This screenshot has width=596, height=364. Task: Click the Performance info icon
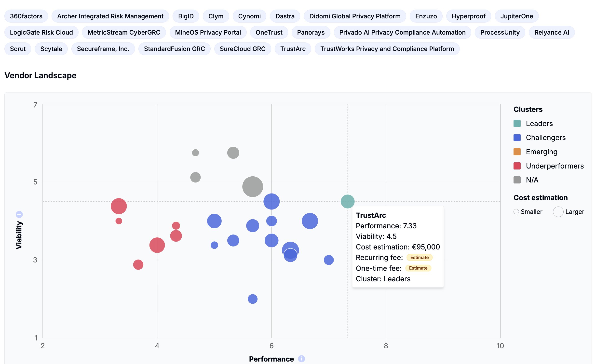[301, 359]
